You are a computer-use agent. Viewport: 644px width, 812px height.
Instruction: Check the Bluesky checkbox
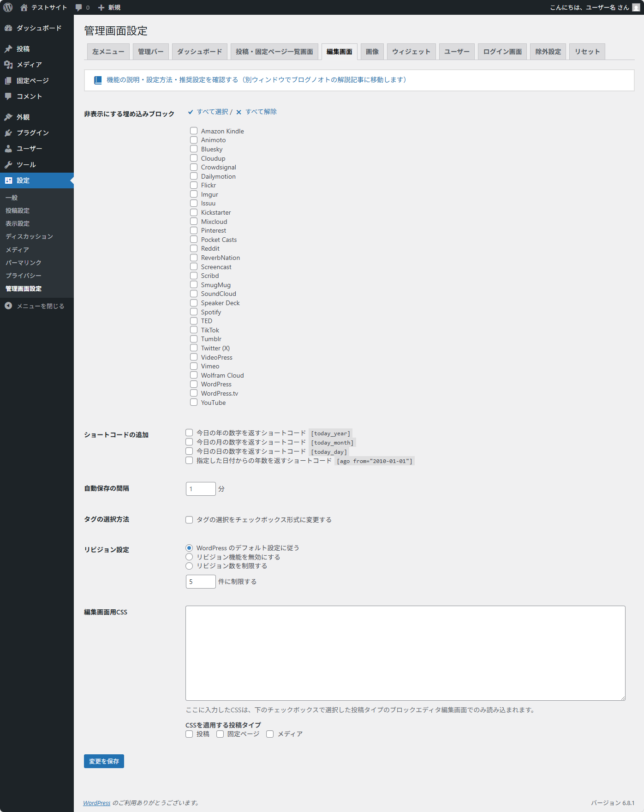click(194, 149)
